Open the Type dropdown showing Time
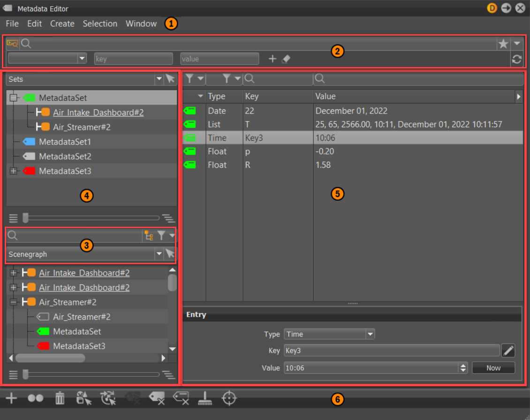 click(x=329, y=334)
